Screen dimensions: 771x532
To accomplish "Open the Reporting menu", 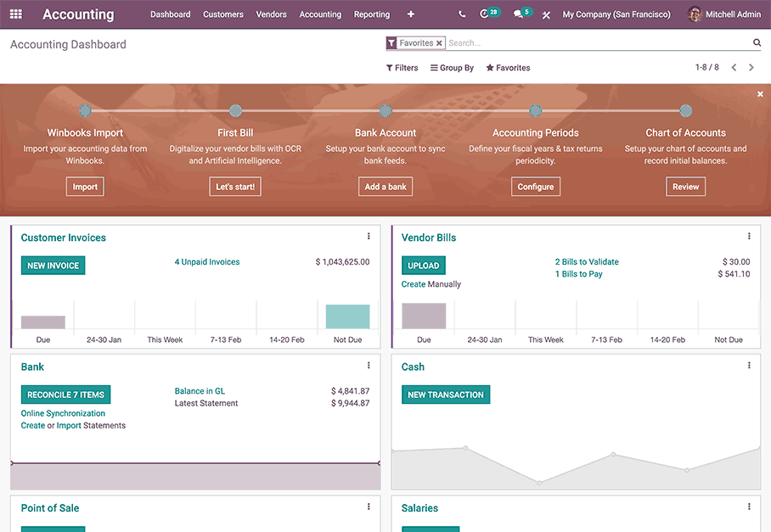I will [371, 14].
